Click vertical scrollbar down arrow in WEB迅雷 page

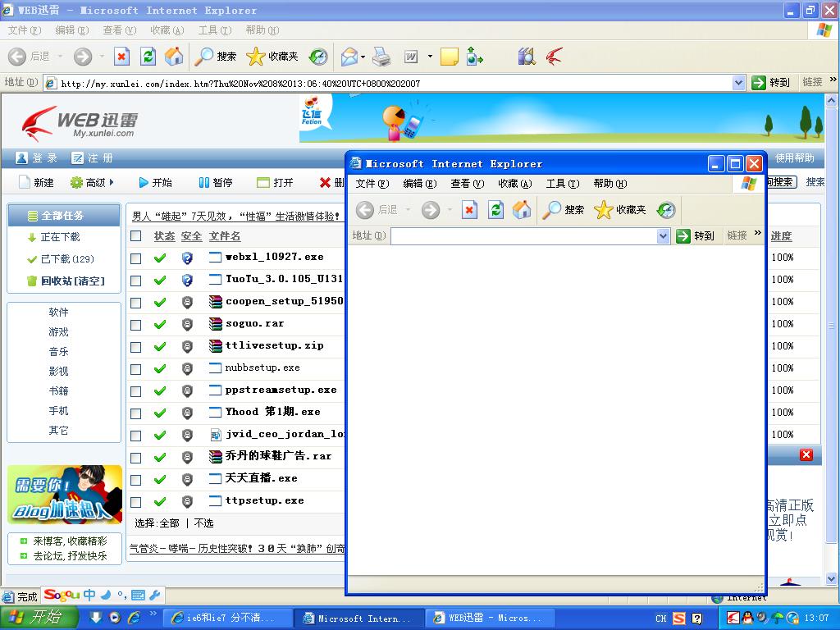(832, 578)
